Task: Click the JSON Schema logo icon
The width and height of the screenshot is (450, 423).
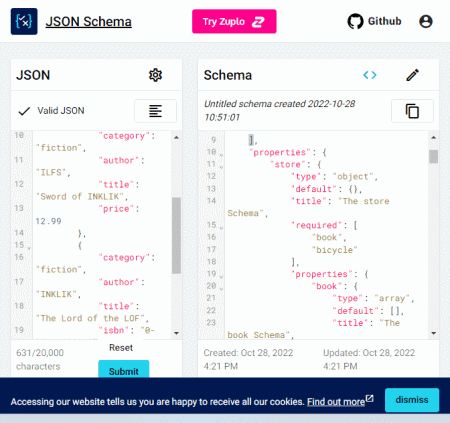Action: point(24,22)
